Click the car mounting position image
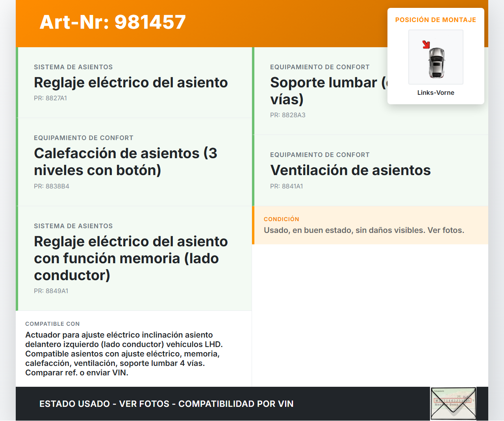This screenshot has width=504, height=421. [436, 57]
